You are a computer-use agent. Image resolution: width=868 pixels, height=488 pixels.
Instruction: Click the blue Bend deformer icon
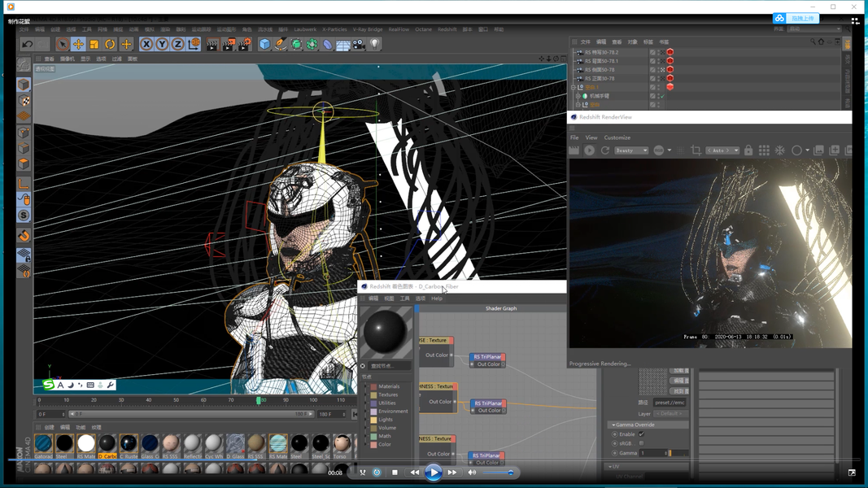[328, 44]
